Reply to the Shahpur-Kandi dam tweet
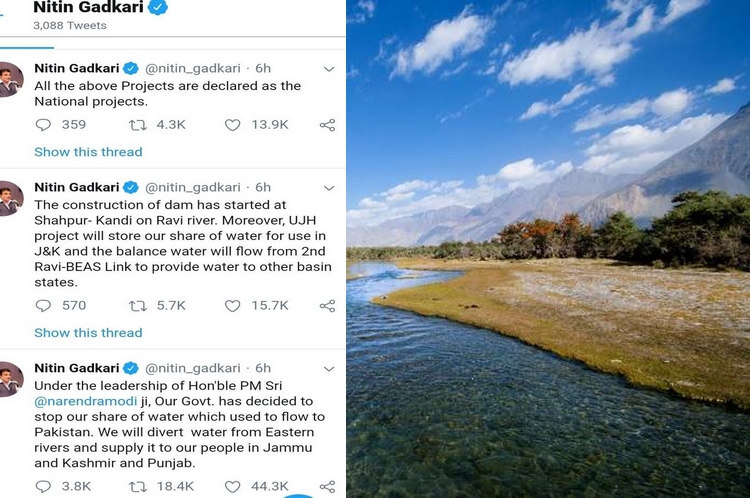The image size is (750, 498). coord(43,306)
